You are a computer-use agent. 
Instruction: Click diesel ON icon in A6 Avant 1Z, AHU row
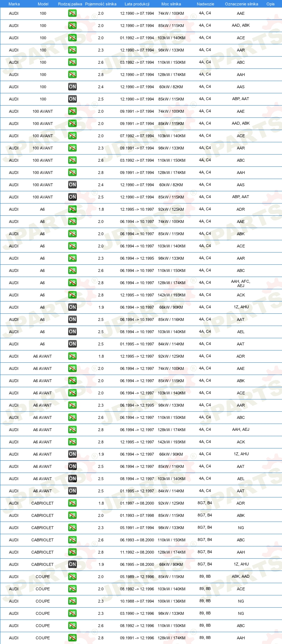pyautogui.click(x=72, y=454)
